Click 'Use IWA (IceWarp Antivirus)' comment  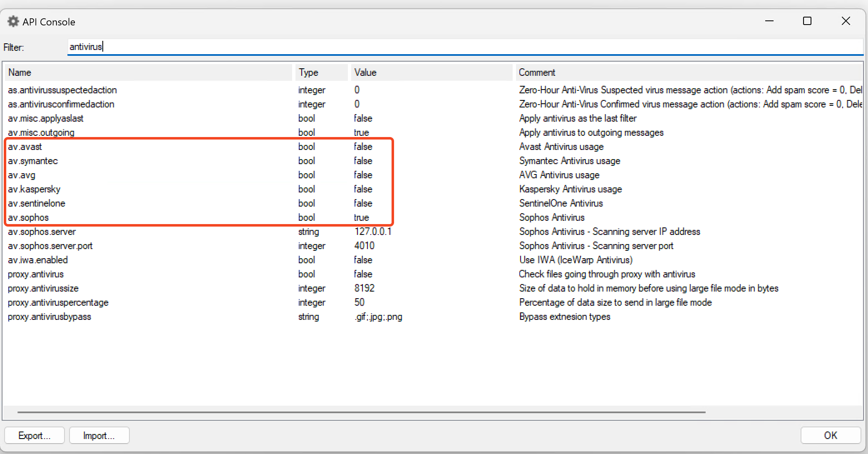[576, 260]
